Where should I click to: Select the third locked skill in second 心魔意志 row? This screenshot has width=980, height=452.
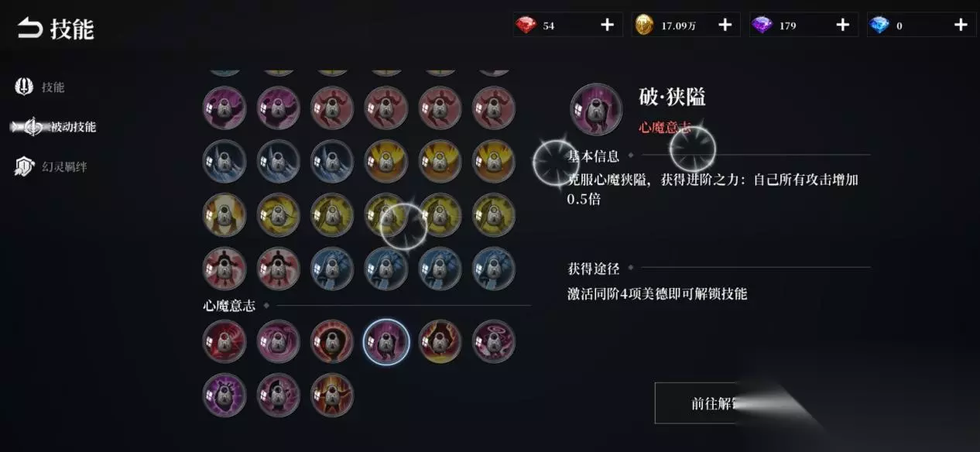click(x=332, y=395)
